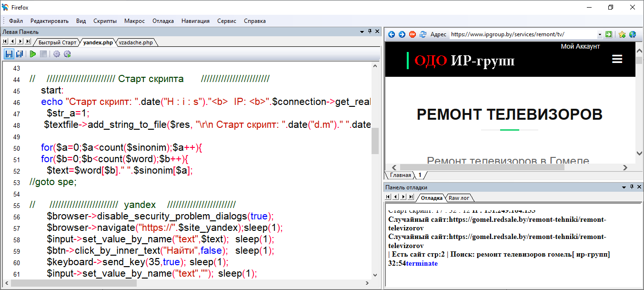Click the red Stop loading icon
The height and width of the screenshot is (290, 644).
(412, 34)
